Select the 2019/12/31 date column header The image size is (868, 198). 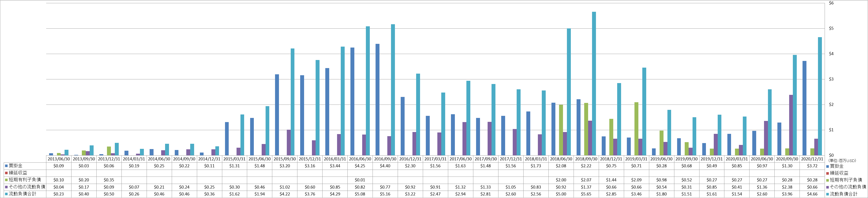(712, 159)
